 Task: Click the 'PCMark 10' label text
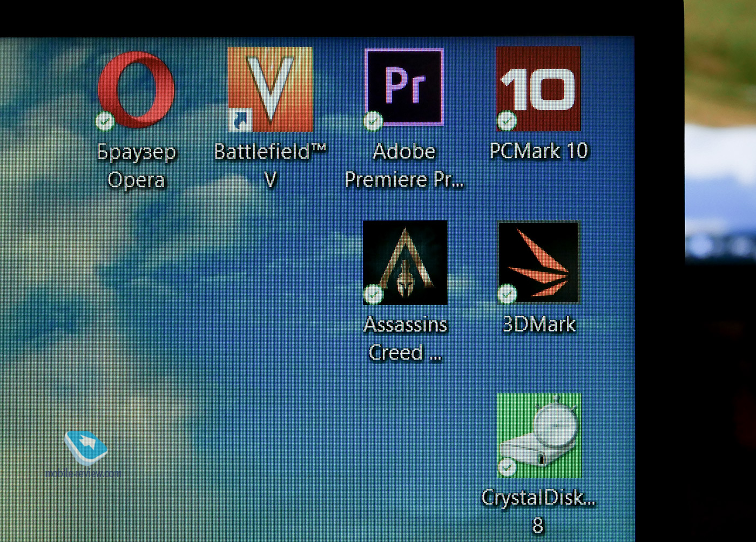pos(538,151)
